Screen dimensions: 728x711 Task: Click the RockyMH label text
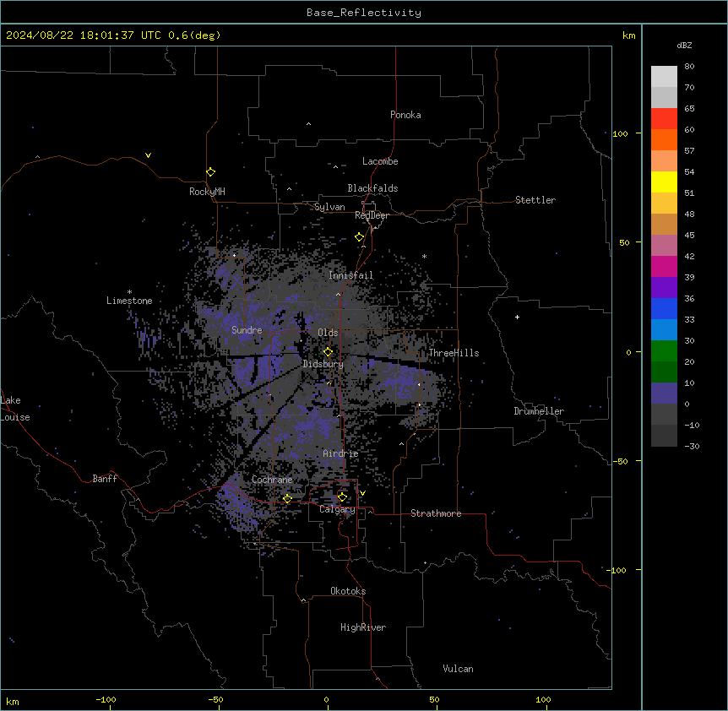point(207,192)
